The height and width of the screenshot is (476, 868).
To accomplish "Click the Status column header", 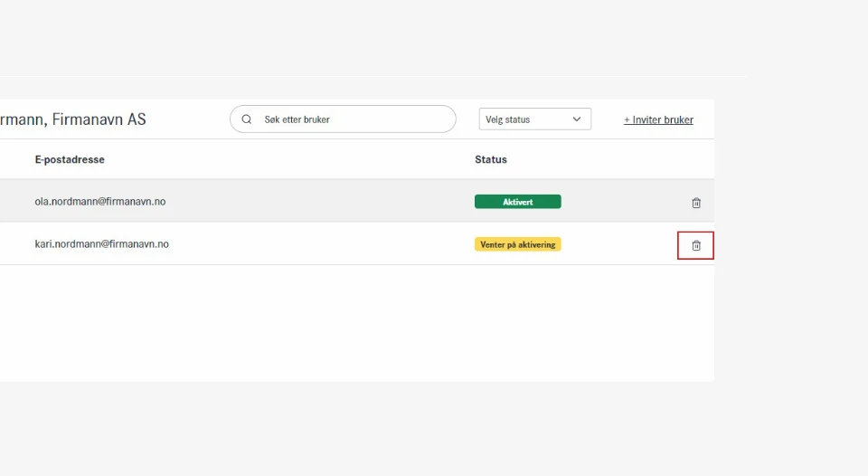I will 491,159.
